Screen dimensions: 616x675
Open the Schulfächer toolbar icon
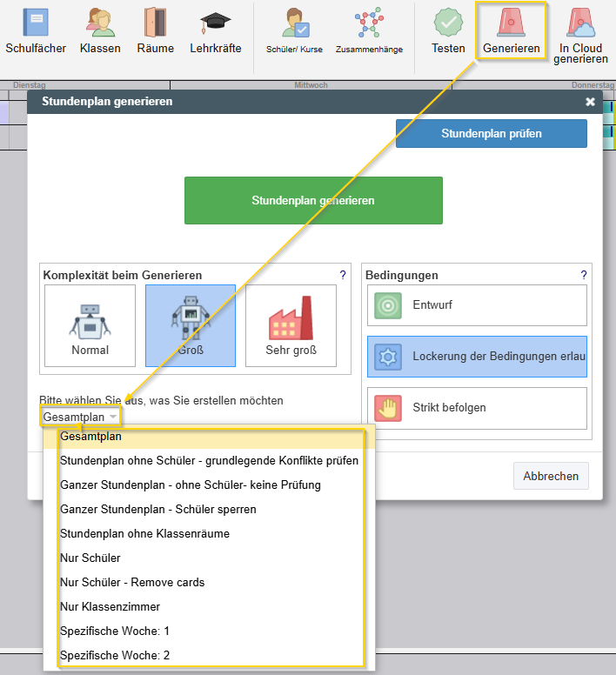pos(36,23)
